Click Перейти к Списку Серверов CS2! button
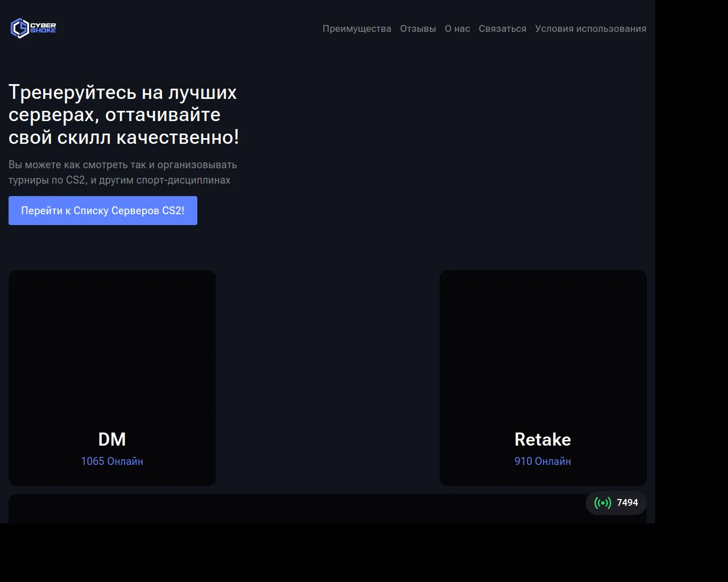 [103, 210]
